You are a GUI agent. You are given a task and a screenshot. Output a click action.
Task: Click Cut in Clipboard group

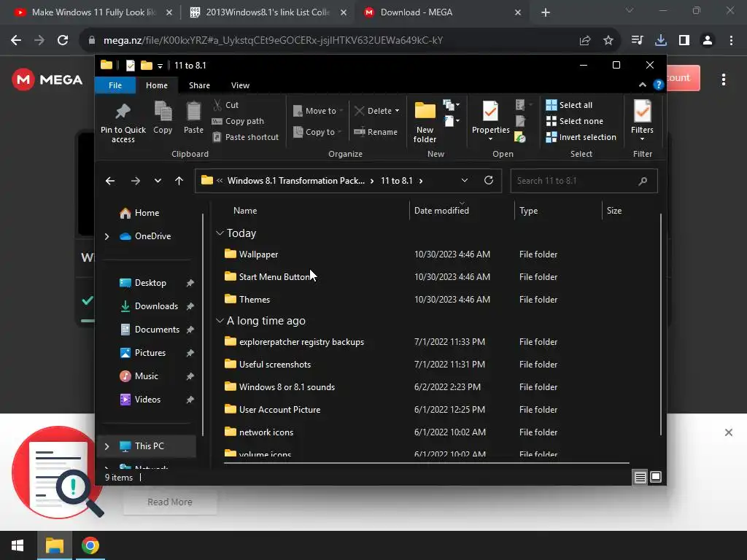tap(226, 105)
